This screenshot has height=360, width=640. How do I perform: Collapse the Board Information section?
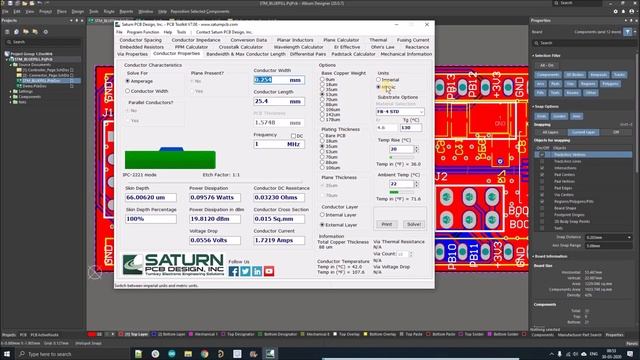pos(533,256)
